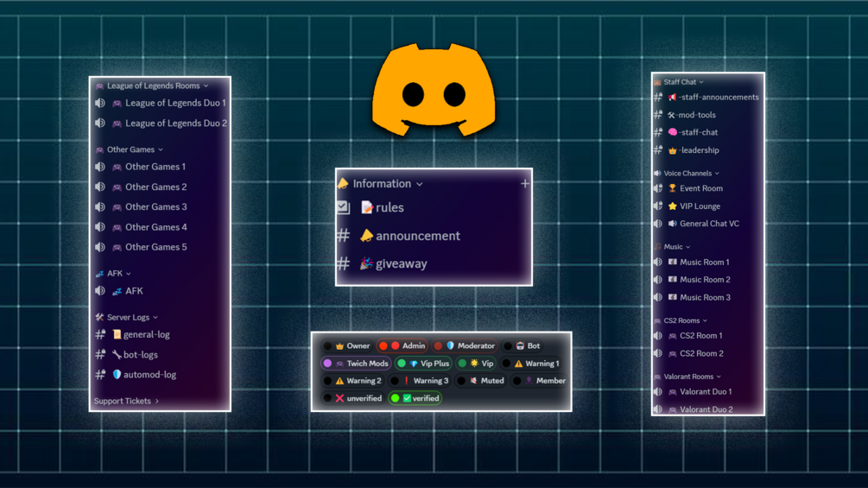
Task: Join Other Games 3 voice channel
Action: pyautogui.click(x=141, y=207)
